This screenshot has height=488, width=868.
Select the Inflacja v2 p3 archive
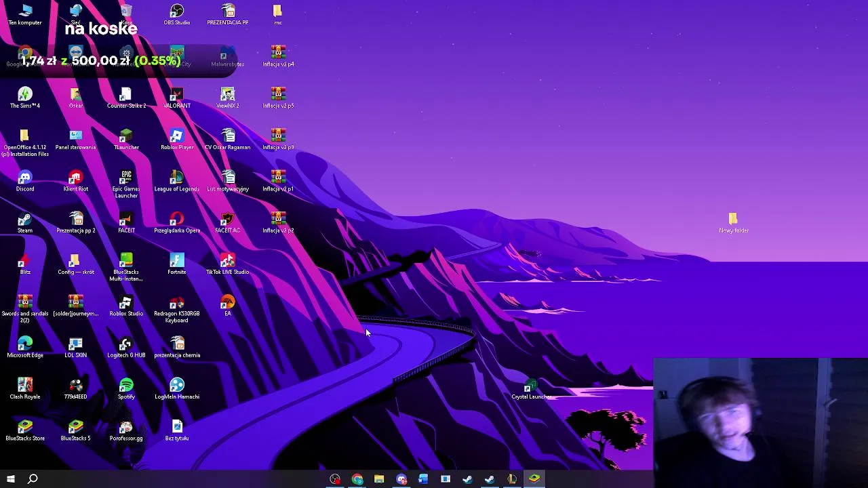(278, 139)
